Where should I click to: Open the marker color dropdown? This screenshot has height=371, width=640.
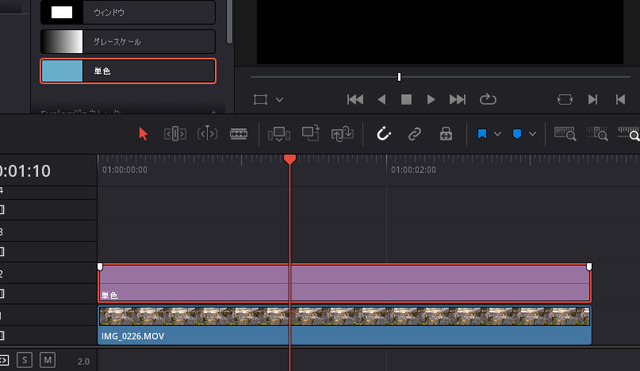click(x=532, y=133)
